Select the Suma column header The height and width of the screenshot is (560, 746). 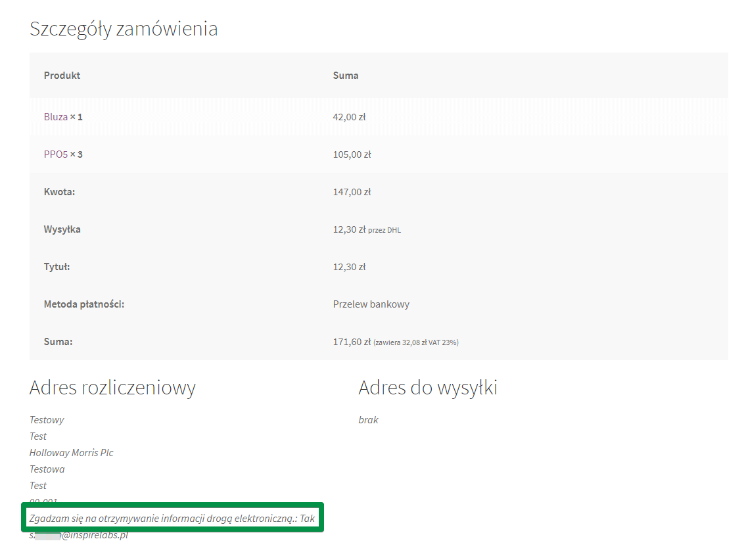(346, 76)
